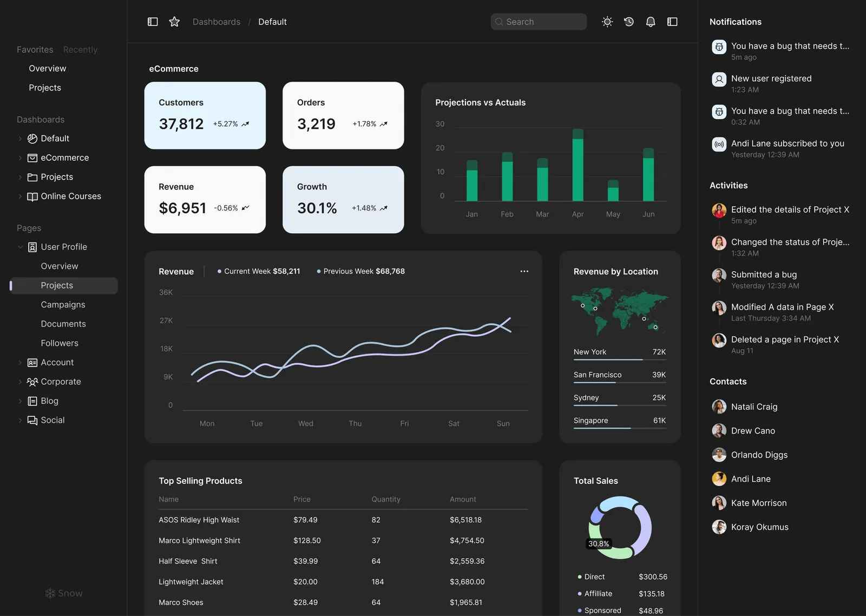Screen dimensions: 866x616
Task: Expand the Corporate section chevron
Action: click(x=20, y=382)
